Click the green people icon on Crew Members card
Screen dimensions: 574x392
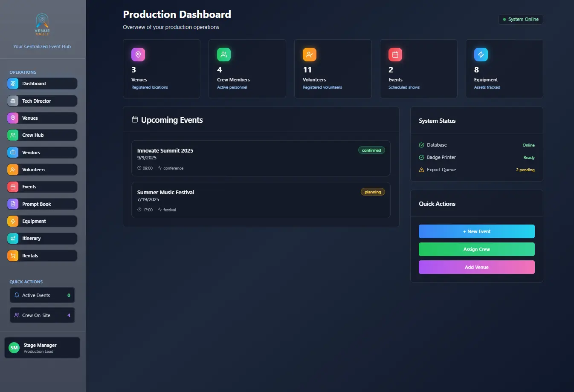coord(224,55)
